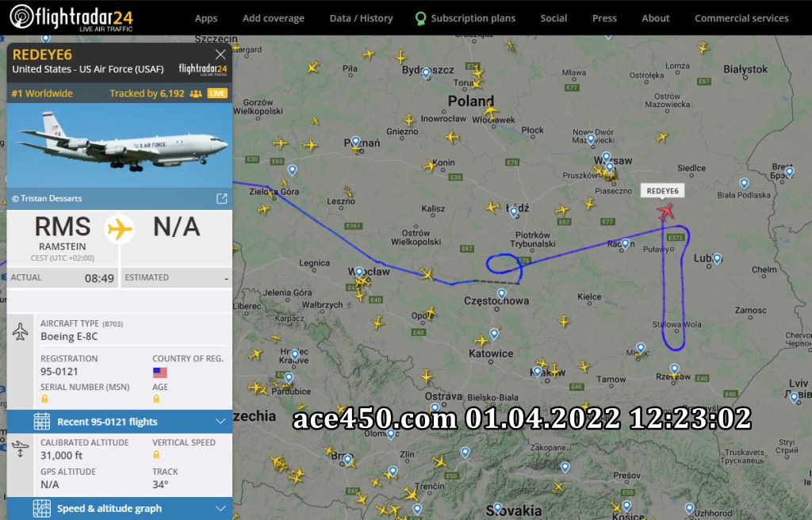
Task: Click the lock icon under Vertical Speed
Action: pyautogui.click(x=156, y=455)
